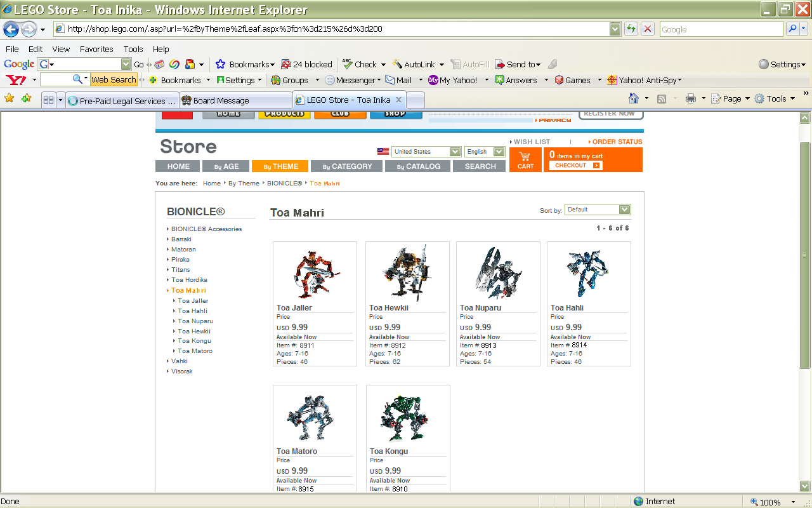Open the Quick Tabs grid icon
Image resolution: width=812 pixels, height=508 pixels.
48,100
